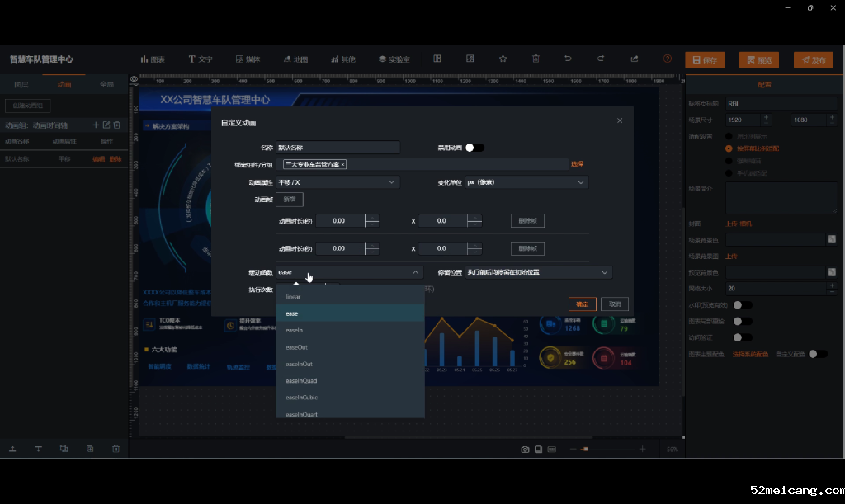Click the camera screenshot icon below canvas
845x504 pixels.
525,450
